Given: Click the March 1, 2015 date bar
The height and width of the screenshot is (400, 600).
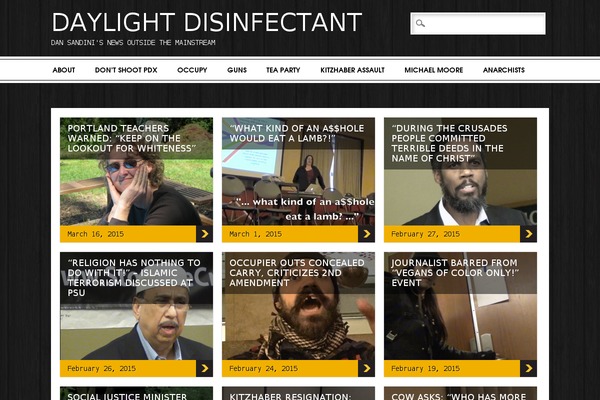Looking at the screenshot, I should [290, 234].
